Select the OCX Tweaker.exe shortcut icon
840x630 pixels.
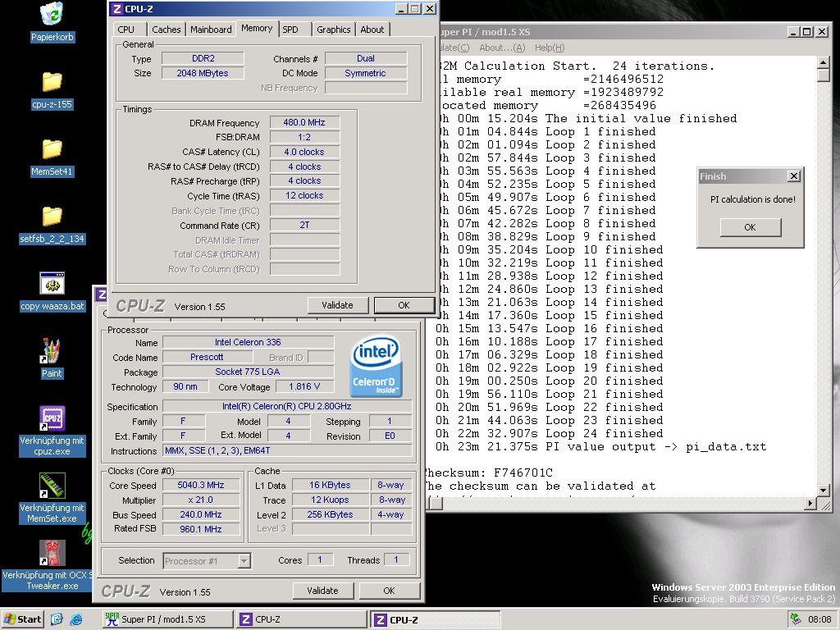[52, 553]
